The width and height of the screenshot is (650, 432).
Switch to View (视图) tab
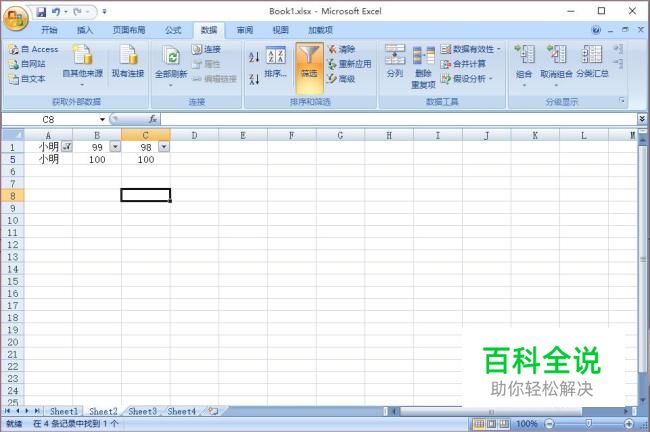[281, 30]
